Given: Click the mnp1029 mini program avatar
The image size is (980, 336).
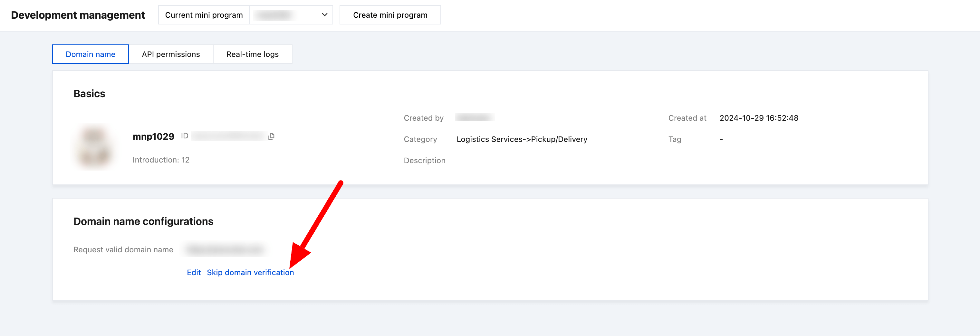Looking at the screenshot, I should click(94, 147).
